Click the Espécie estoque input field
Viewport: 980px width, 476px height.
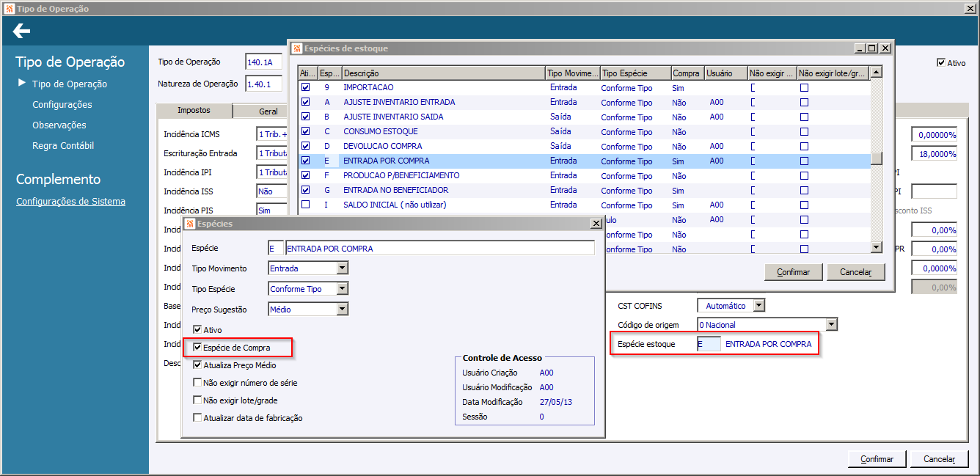tap(709, 344)
